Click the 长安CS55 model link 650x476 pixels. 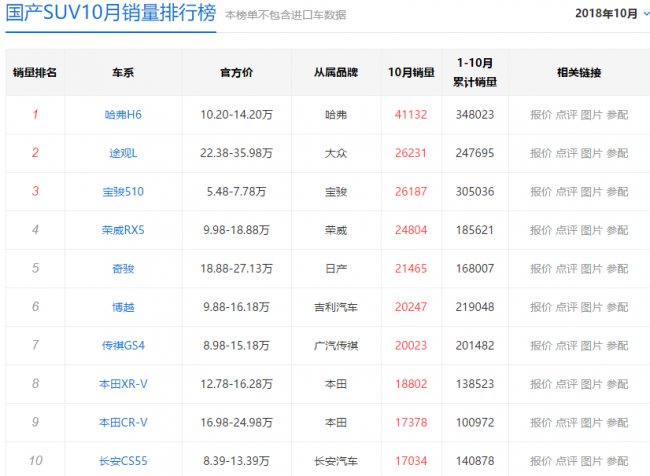123,460
